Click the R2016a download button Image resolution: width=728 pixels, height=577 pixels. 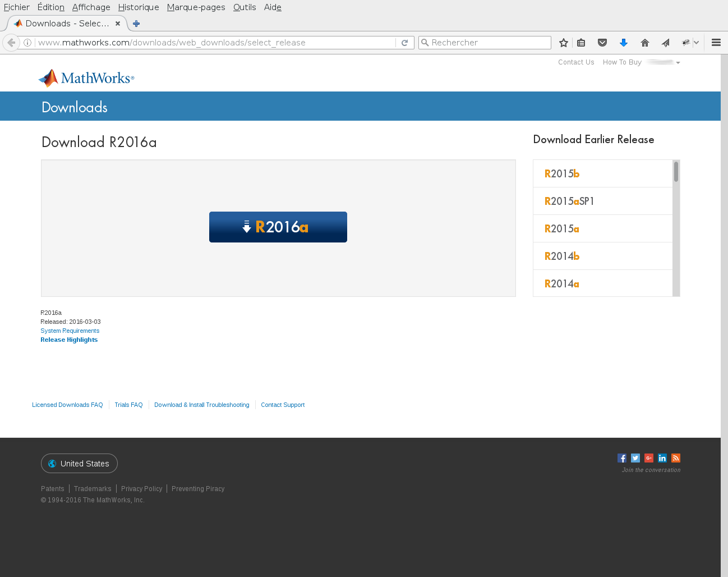tap(278, 227)
